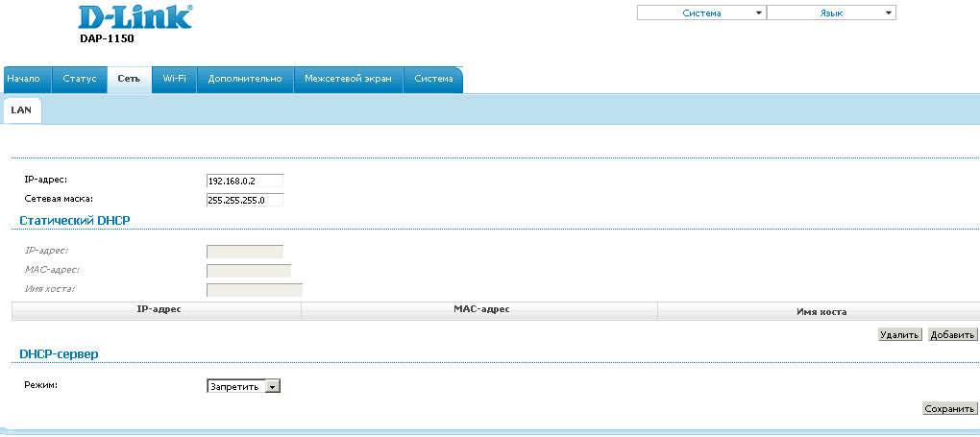Click the D-Link logo

[134, 17]
